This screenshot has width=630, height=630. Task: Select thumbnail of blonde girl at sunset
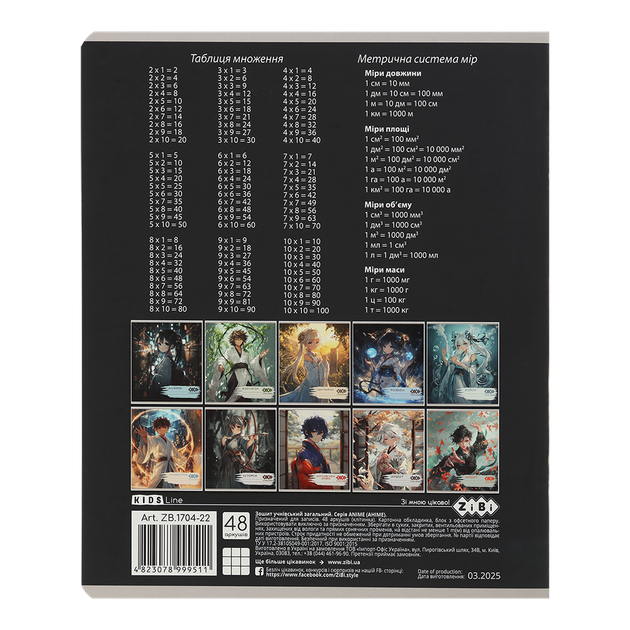(315, 362)
